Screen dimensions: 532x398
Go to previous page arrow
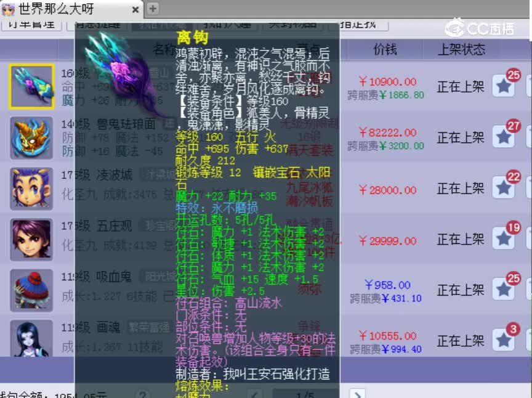[x=256, y=394]
